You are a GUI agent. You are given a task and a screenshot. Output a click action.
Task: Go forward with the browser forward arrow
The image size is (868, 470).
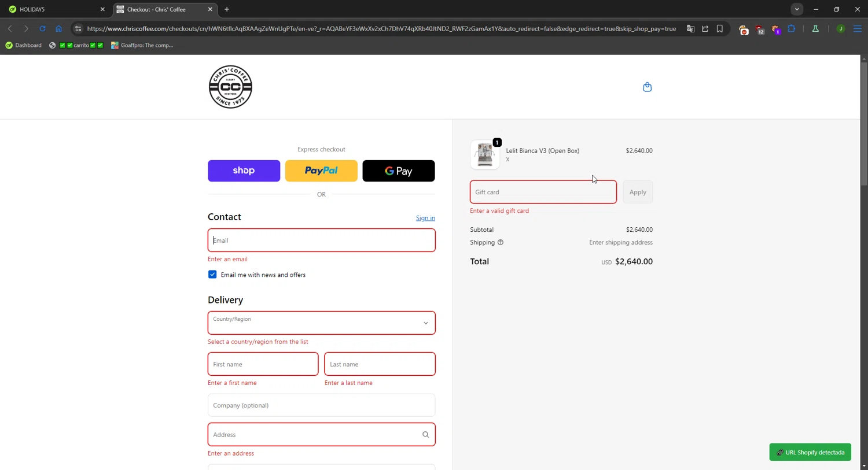[26, 28]
